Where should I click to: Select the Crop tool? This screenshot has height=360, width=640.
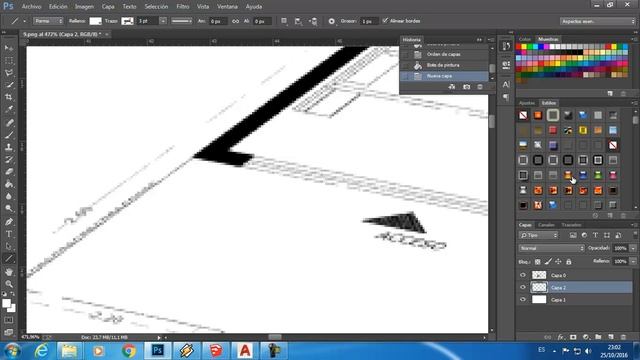point(9,97)
